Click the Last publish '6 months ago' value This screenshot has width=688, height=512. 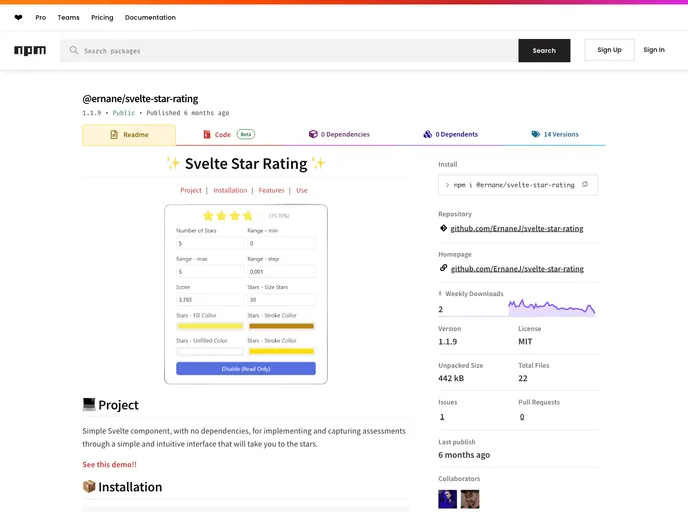pos(464,455)
